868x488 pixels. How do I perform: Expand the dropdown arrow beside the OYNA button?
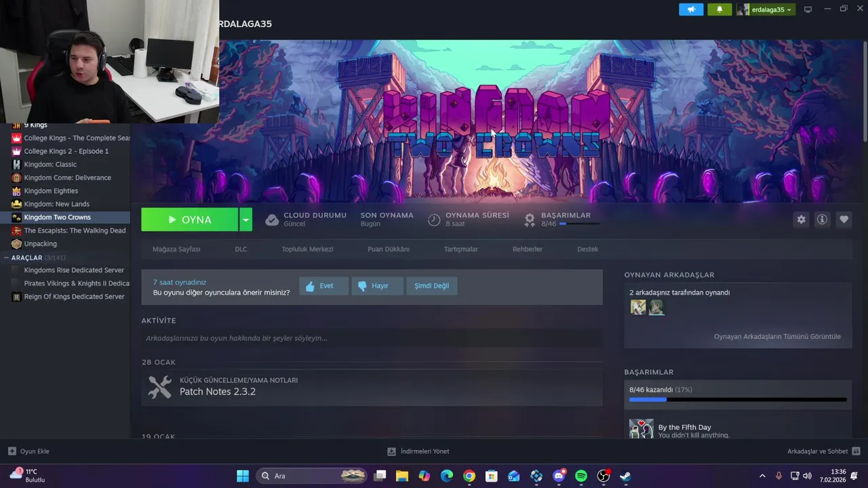point(246,220)
